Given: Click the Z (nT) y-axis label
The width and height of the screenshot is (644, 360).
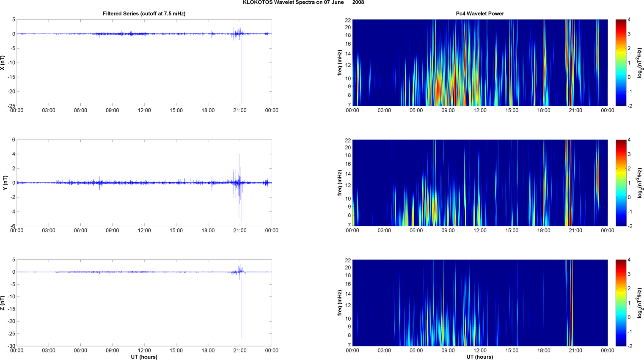Looking at the screenshot, I should pyautogui.click(x=3, y=303).
